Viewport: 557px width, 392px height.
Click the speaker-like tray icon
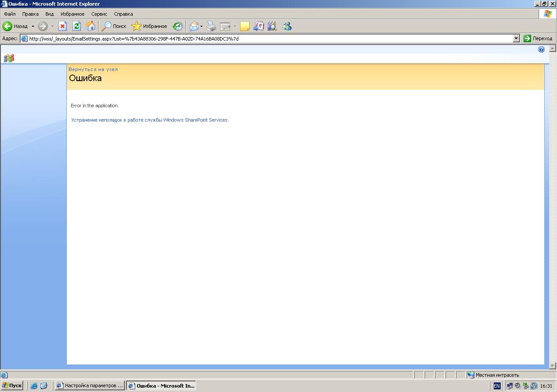pyautogui.click(x=518, y=385)
